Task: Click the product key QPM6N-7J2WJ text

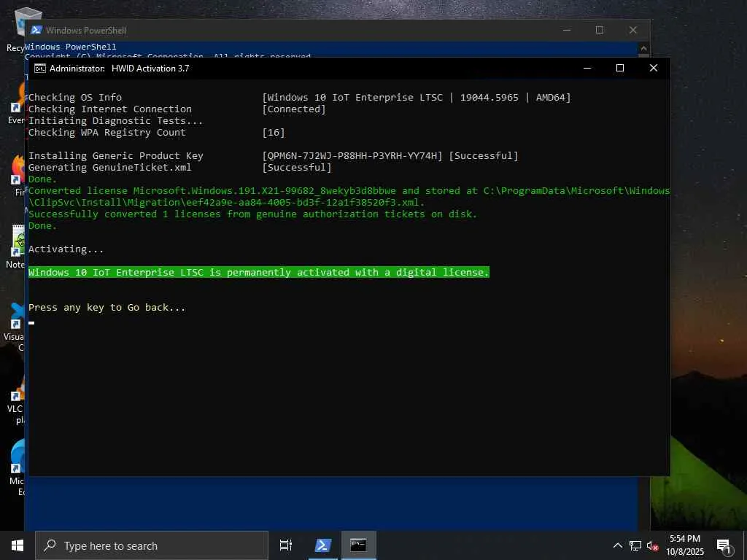Action: (352, 156)
